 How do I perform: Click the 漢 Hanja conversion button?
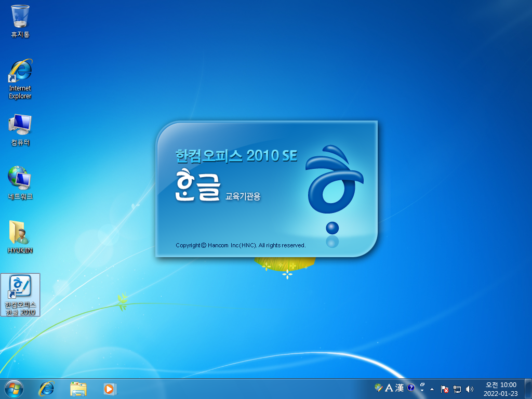point(400,388)
